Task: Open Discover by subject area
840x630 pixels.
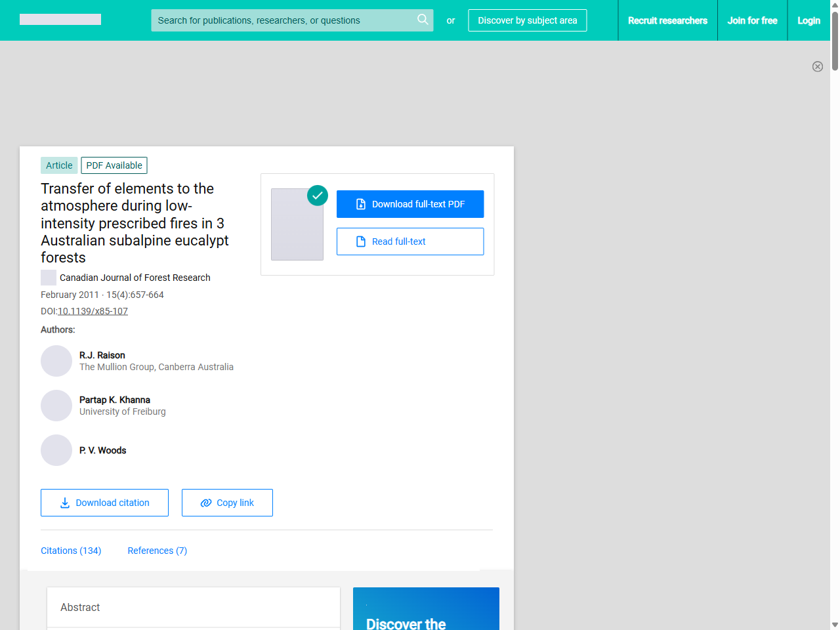Action: 527,20
